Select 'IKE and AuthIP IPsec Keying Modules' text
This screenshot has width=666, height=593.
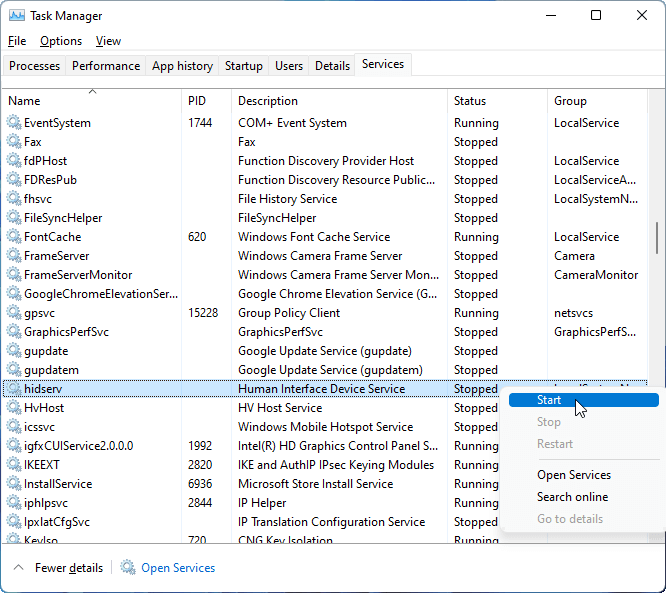[336, 465]
